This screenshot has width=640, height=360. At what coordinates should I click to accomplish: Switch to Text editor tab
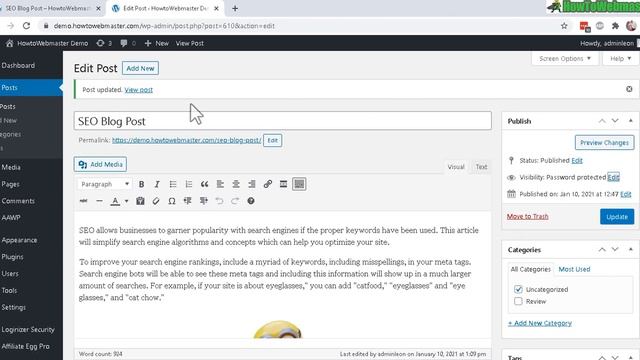[481, 167]
